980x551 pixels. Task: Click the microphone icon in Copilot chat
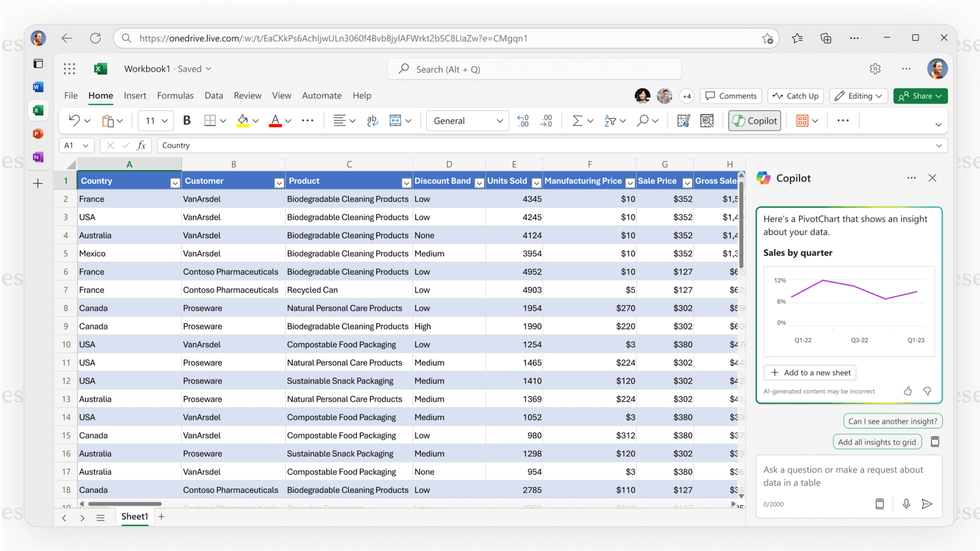pyautogui.click(x=907, y=504)
